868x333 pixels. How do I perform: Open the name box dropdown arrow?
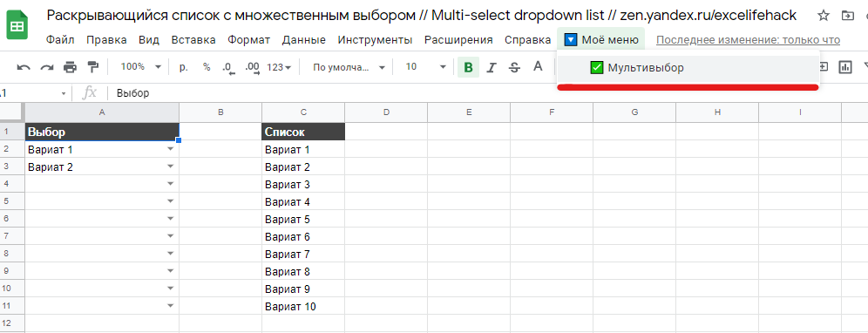coord(64,93)
